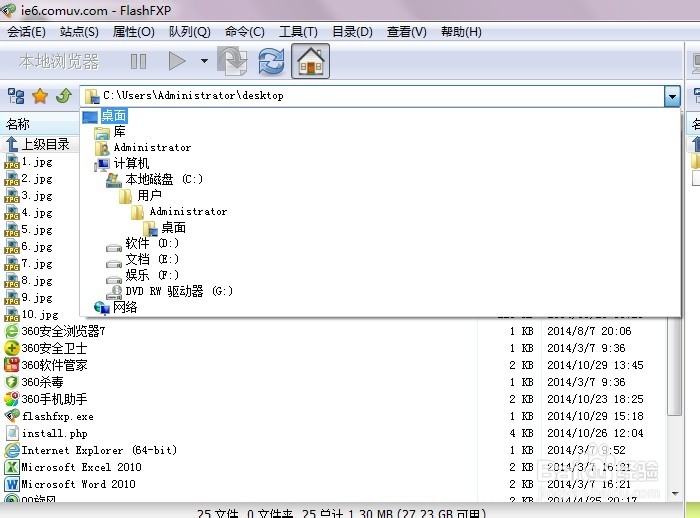Open the 站点(S) menu
The width and height of the screenshot is (700, 518).
(79, 32)
